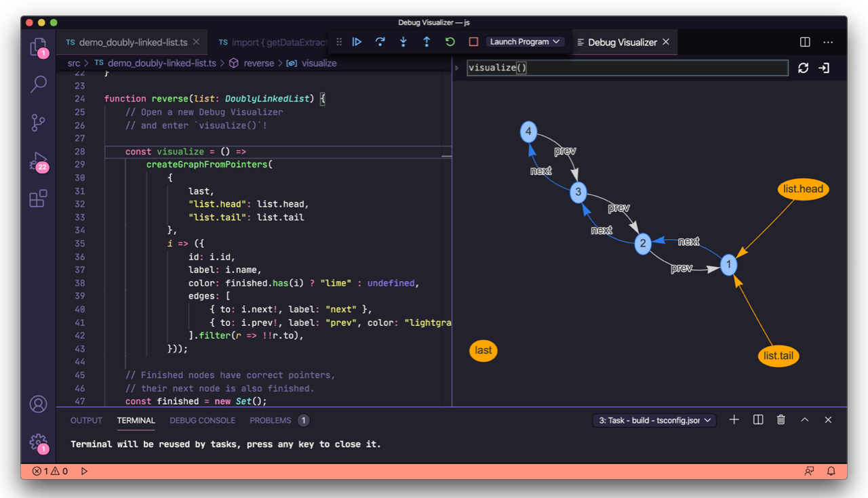Split the current editor

[804, 41]
